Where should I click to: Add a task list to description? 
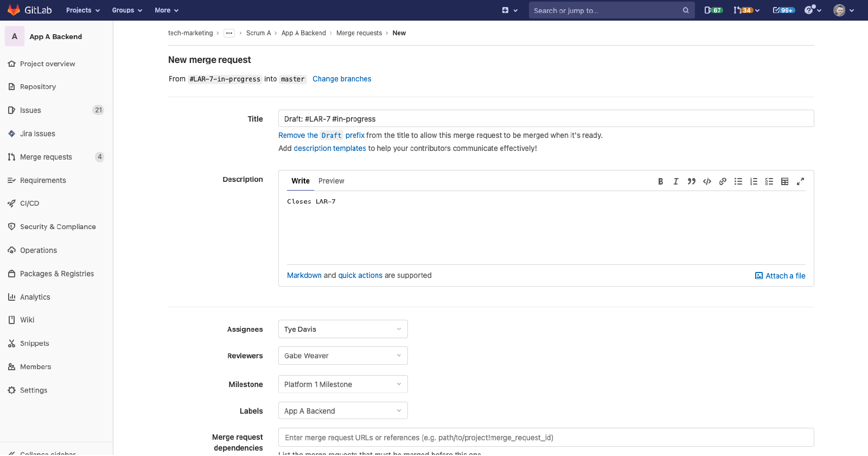tap(769, 181)
